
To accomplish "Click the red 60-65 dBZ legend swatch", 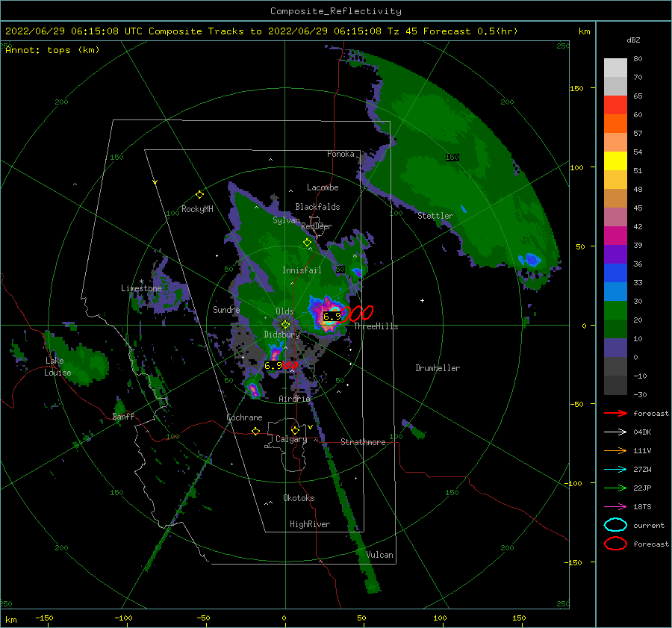I will (x=615, y=105).
